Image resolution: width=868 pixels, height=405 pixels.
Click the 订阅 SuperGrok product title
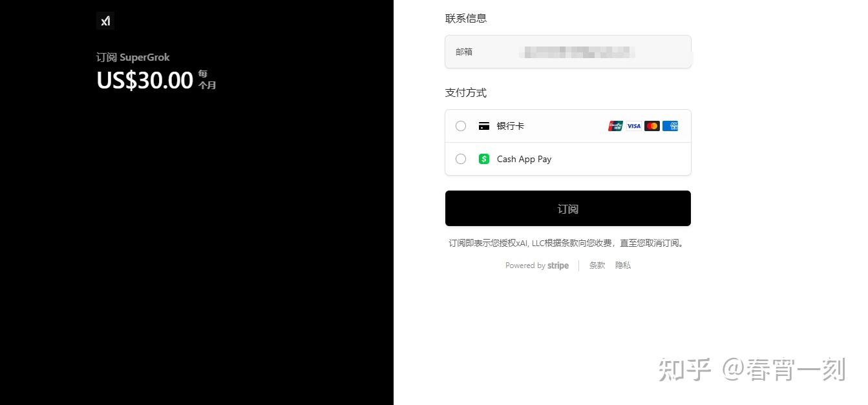(x=133, y=57)
